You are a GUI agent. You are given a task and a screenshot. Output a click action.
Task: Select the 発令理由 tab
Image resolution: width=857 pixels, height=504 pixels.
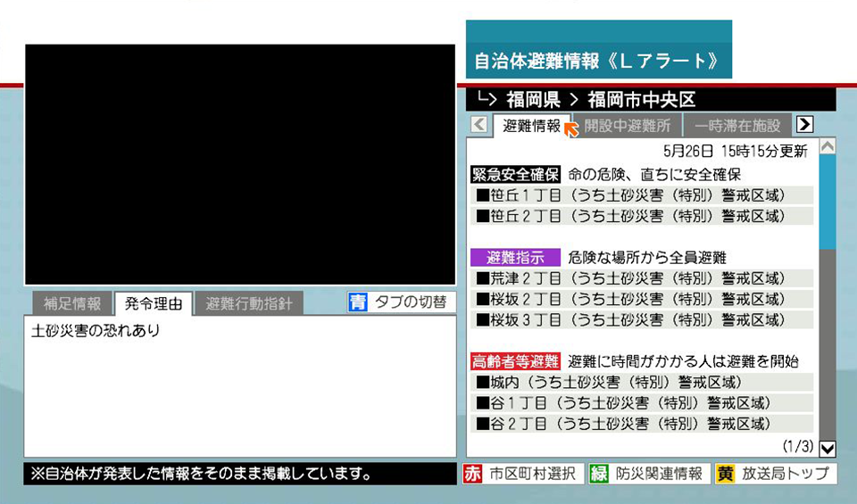coord(153,303)
